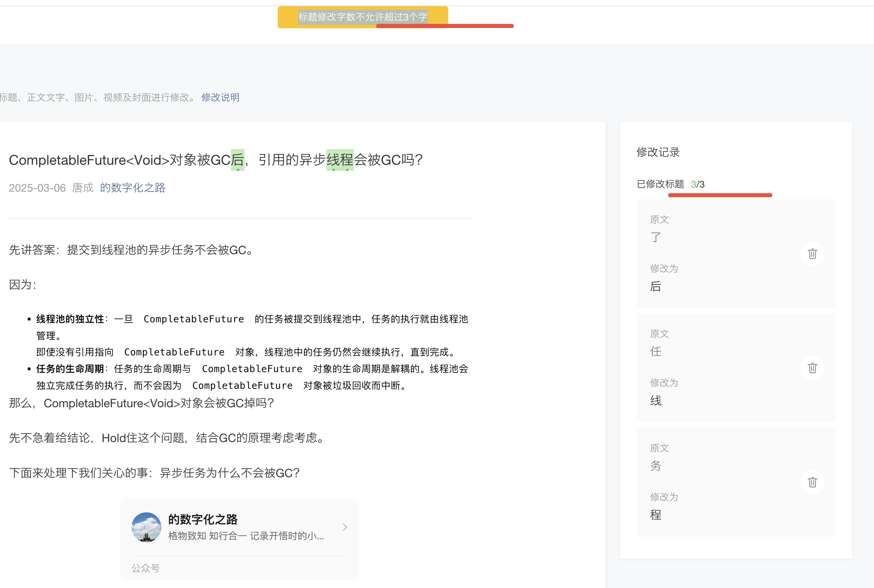874x588 pixels.
Task: Click the date 2025-03-06
Action: coord(37,188)
